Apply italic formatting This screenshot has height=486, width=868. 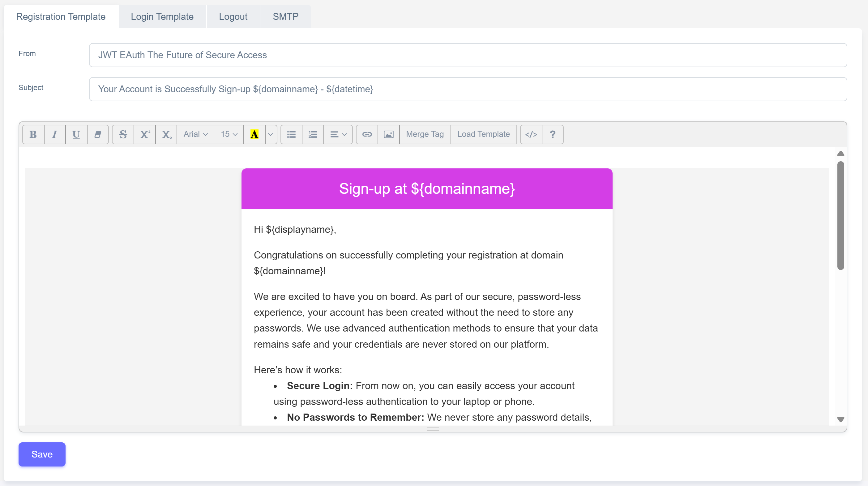(x=54, y=134)
